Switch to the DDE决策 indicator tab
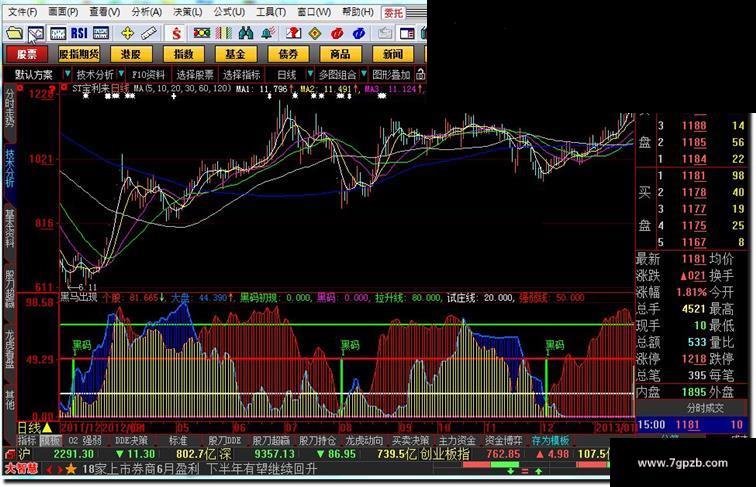Image resolution: width=756 pixels, height=487 pixels. click(x=132, y=440)
